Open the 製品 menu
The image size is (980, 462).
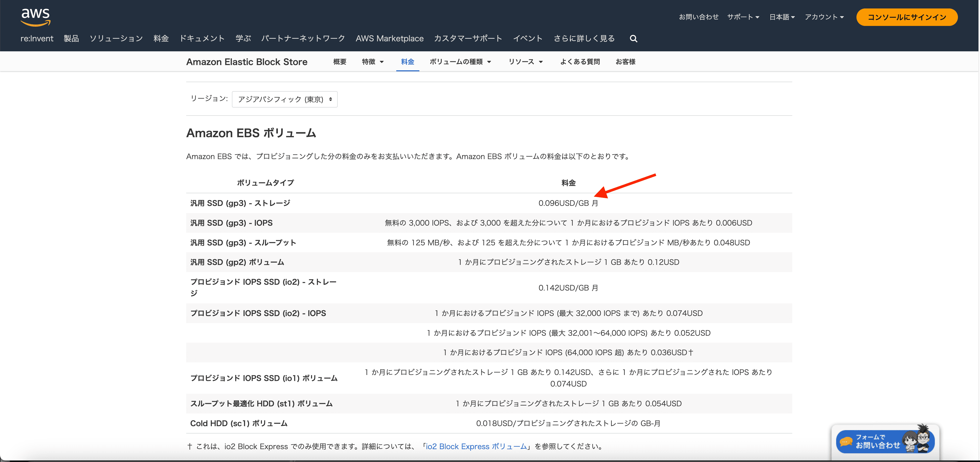click(x=71, y=38)
